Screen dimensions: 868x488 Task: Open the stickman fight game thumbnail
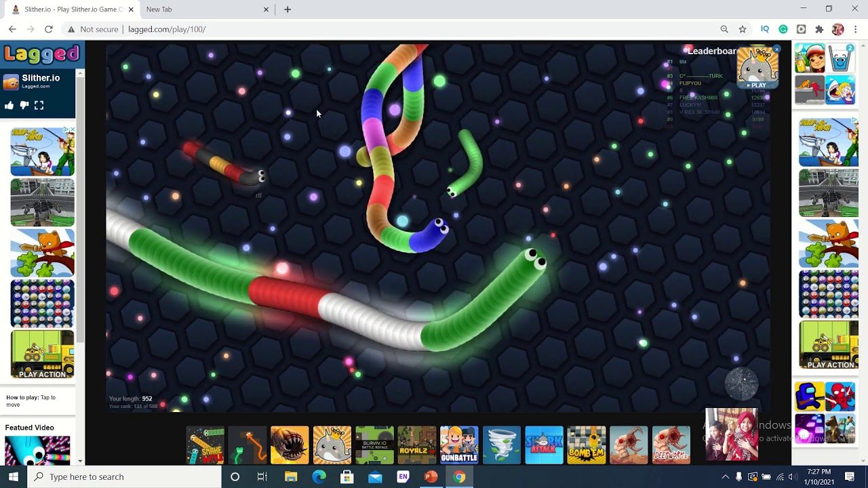tap(810, 90)
